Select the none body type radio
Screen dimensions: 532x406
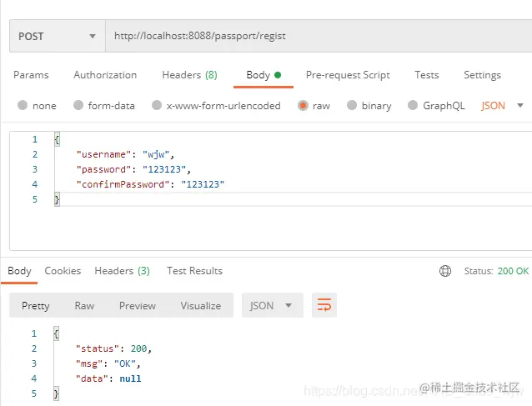(23, 106)
